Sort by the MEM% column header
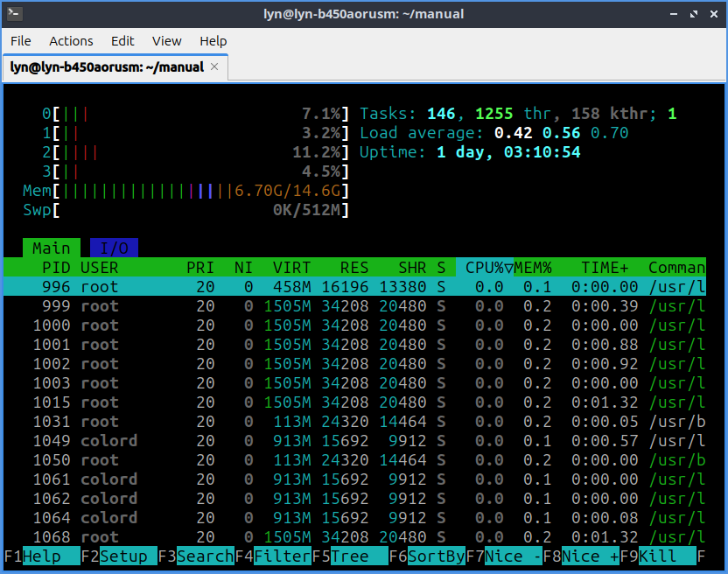This screenshot has height=574, width=728. [534, 268]
